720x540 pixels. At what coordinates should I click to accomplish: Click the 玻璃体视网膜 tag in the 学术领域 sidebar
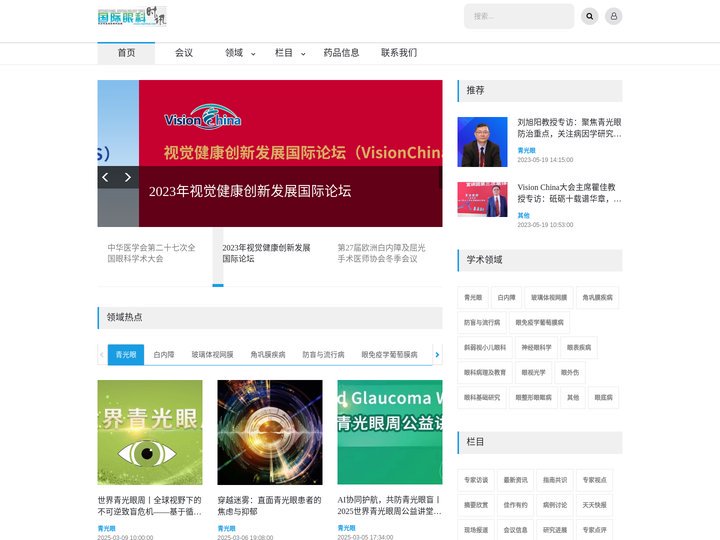tap(549, 298)
